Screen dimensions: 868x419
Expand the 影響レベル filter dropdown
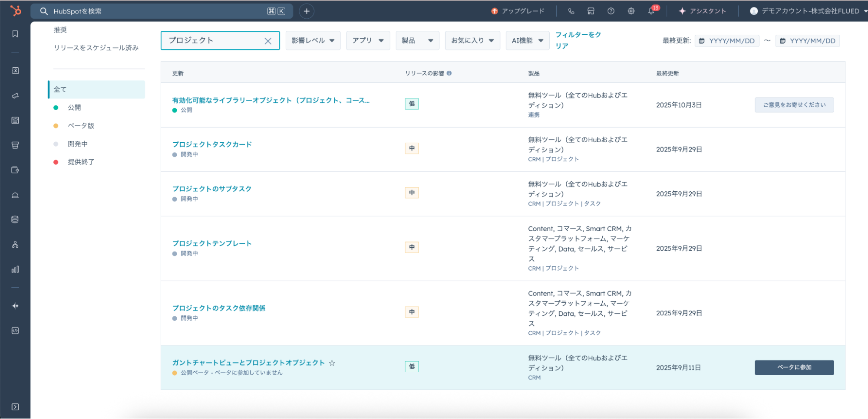tap(313, 40)
